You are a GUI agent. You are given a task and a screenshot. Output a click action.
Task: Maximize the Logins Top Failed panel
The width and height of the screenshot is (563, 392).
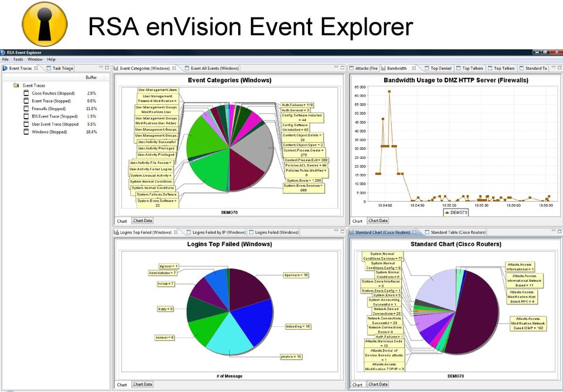(x=342, y=231)
